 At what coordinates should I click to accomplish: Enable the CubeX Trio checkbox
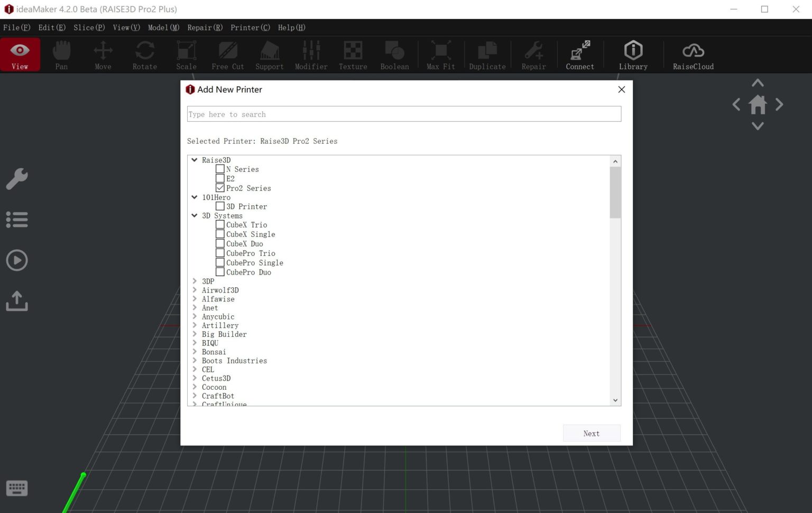coord(220,224)
